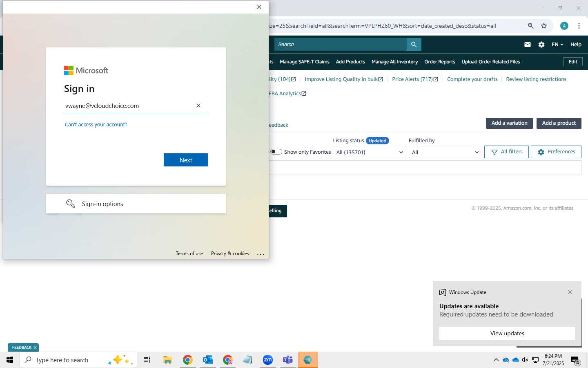Open Amazon Seller settings gear icon
This screenshot has height=368, width=588.
541,45
